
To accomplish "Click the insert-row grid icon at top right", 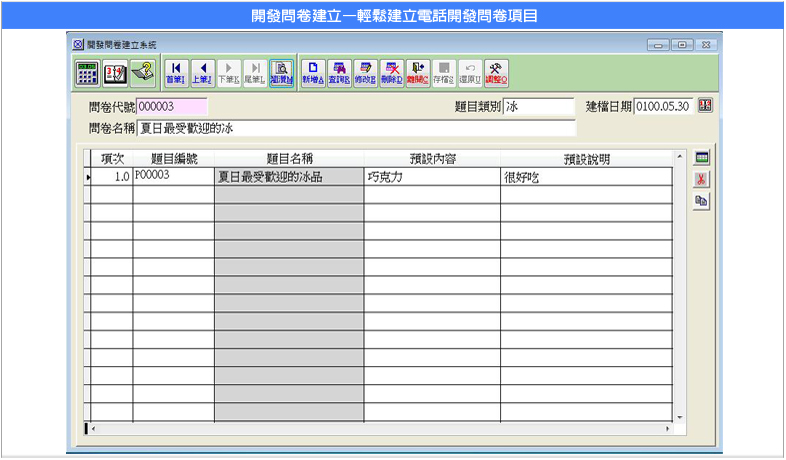I will point(702,158).
